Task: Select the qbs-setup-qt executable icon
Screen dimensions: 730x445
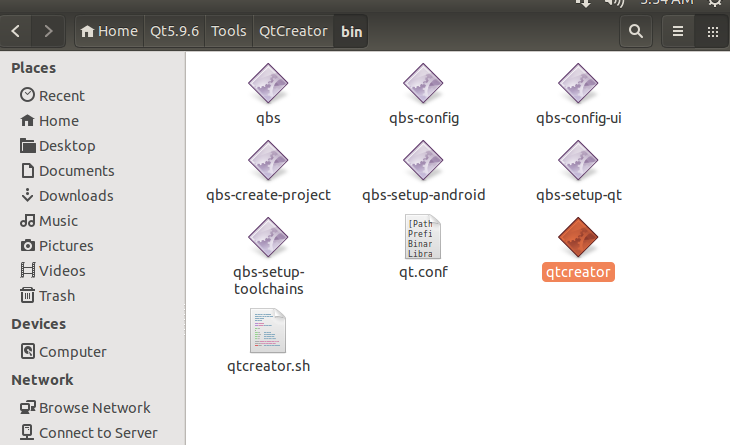Action: [x=578, y=161]
